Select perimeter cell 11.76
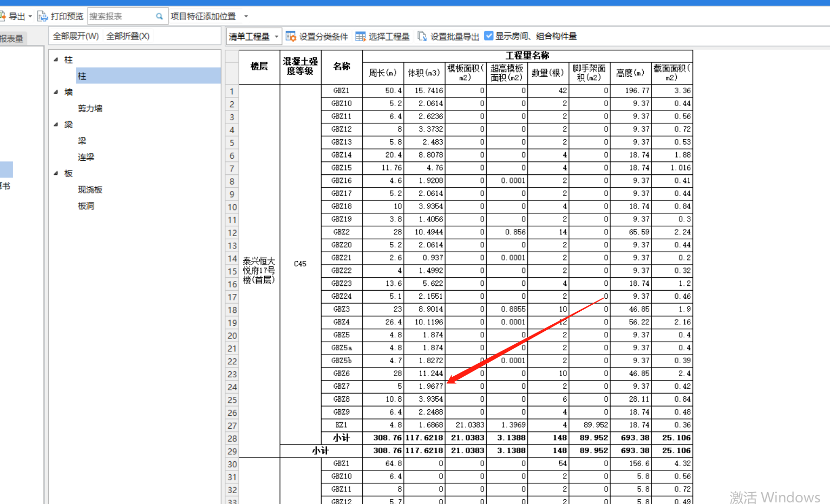 [383, 168]
